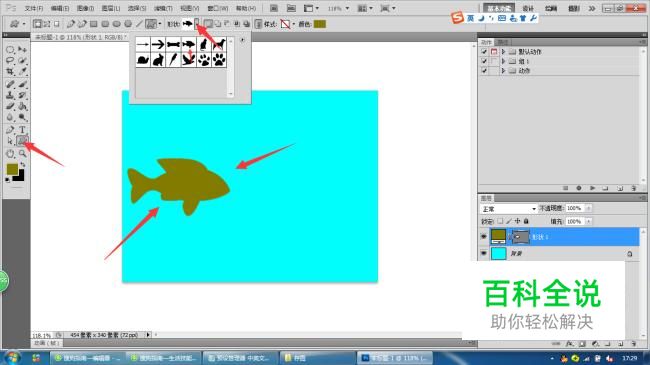Hide the Shape 1 layer
Screen dimensions: 650x365
click(483, 236)
